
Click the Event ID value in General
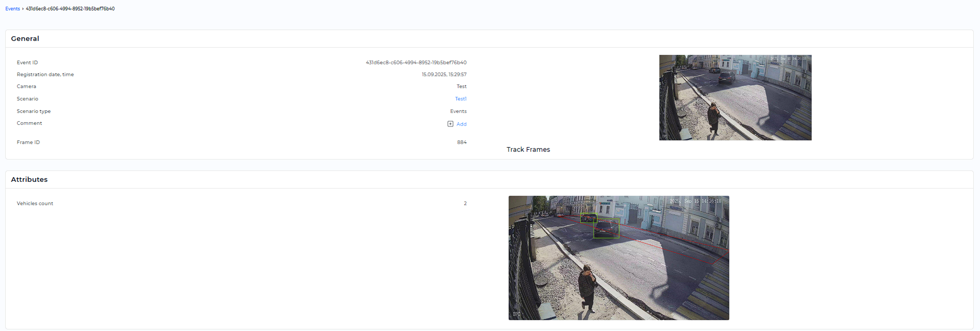coord(415,63)
